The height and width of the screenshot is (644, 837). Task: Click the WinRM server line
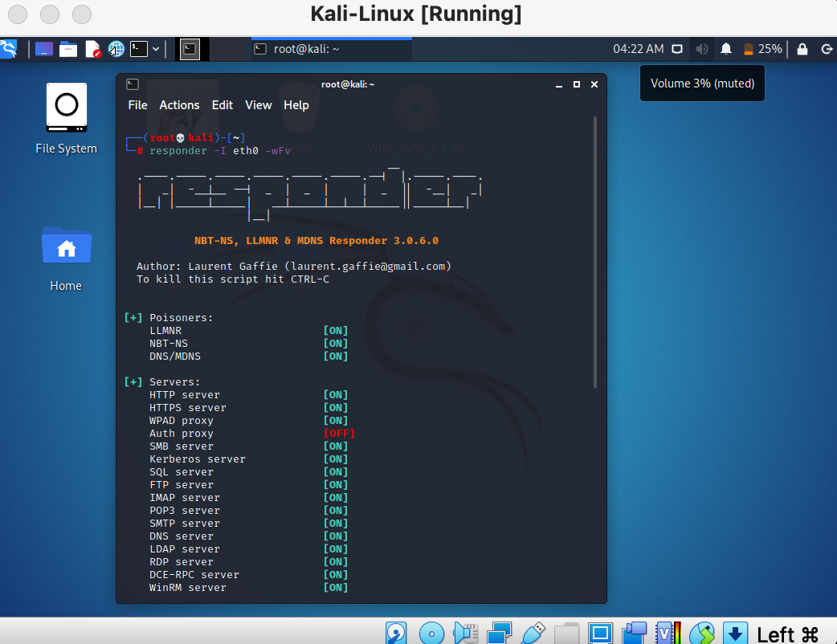[x=249, y=588]
